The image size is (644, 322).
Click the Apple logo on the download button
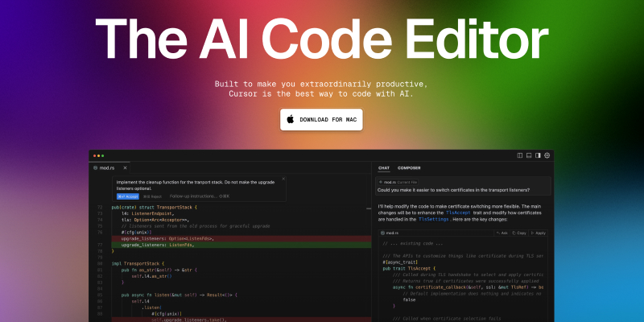click(291, 119)
